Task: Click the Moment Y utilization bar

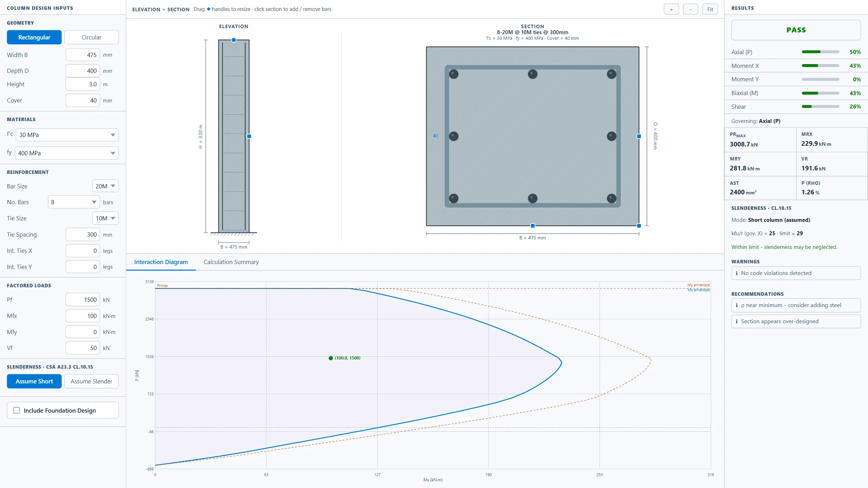Action: coord(820,80)
